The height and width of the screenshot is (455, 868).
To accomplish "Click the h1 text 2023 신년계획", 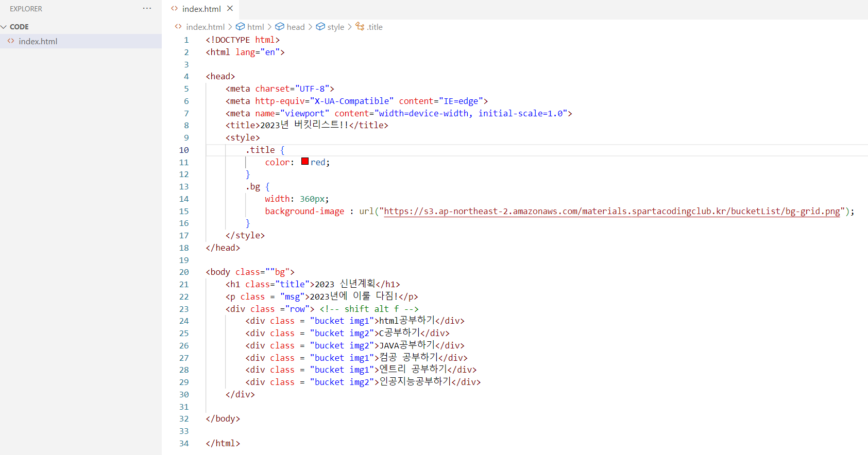I will pyautogui.click(x=345, y=284).
